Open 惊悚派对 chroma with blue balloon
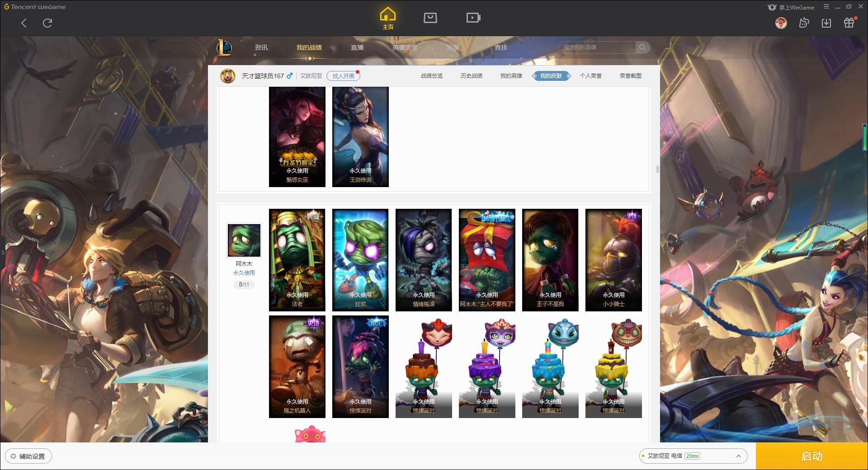The height and width of the screenshot is (470, 868). coord(550,367)
